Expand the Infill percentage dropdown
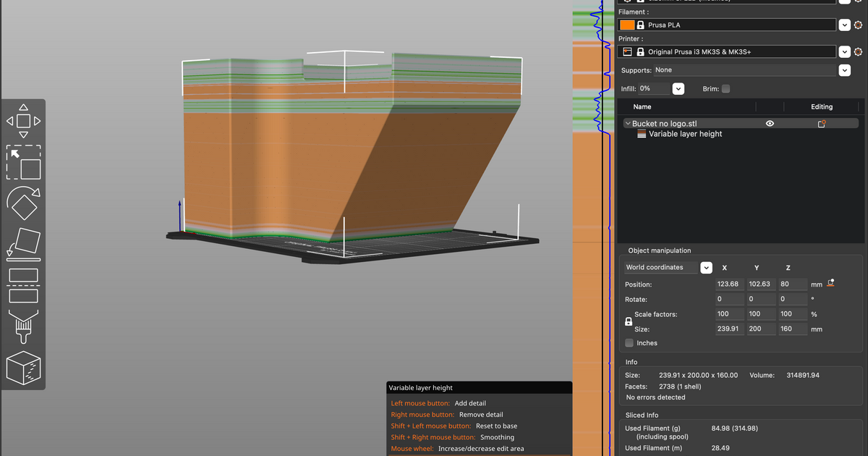 (678, 89)
